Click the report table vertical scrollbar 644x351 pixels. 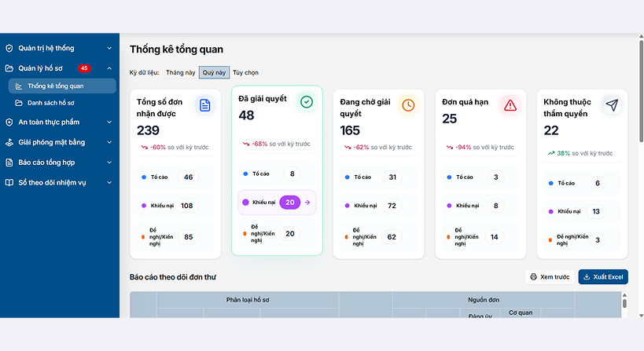(624, 305)
